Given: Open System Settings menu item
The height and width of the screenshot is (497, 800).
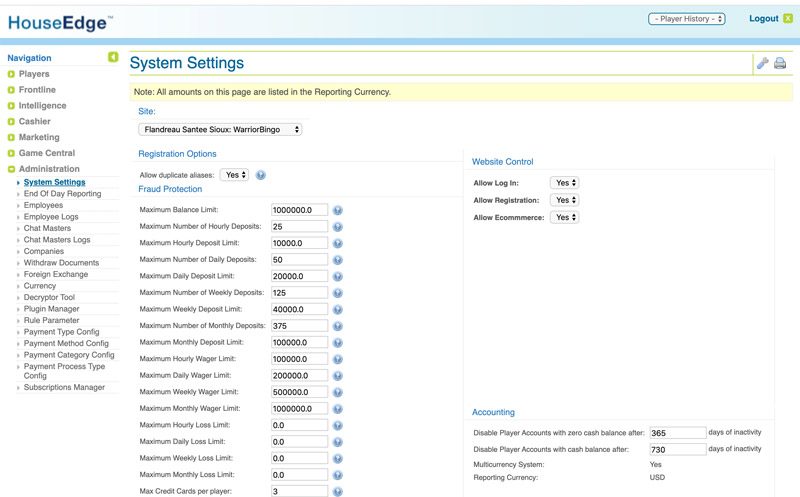Looking at the screenshot, I should [55, 182].
